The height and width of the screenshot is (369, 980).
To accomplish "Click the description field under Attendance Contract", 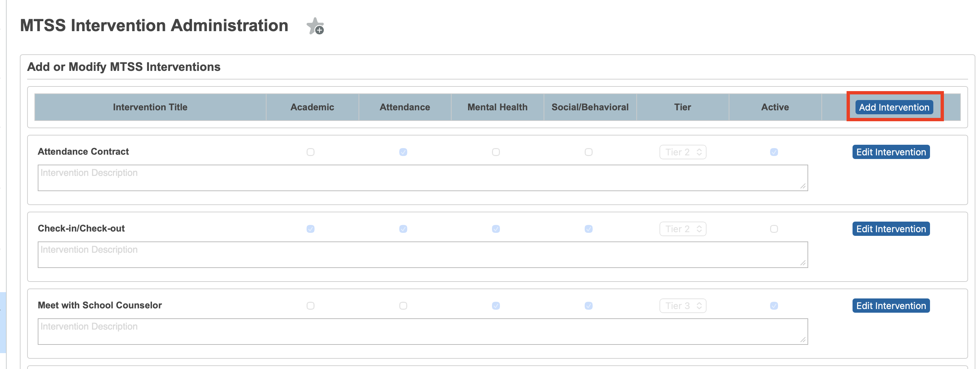I will coord(422,177).
